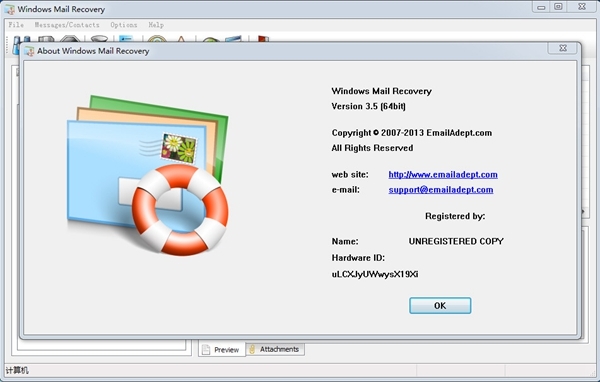Viewport: 600px width, 382px height.
Task: Click the Registered by: label
Action: click(x=455, y=216)
